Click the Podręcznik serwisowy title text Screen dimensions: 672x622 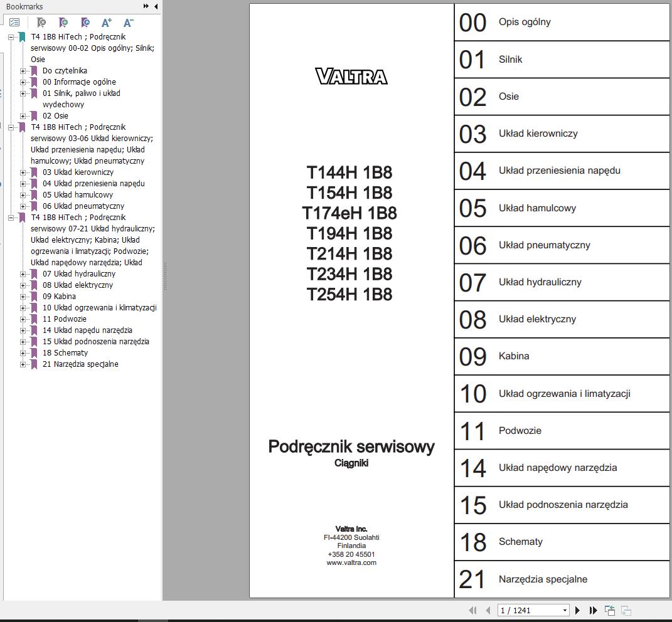(x=351, y=446)
